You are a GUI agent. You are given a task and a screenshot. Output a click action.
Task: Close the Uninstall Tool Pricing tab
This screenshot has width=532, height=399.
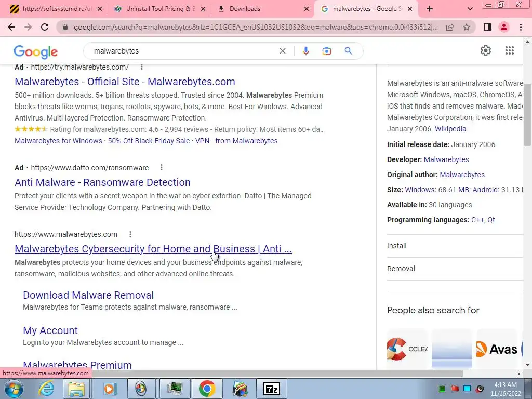coord(203,9)
